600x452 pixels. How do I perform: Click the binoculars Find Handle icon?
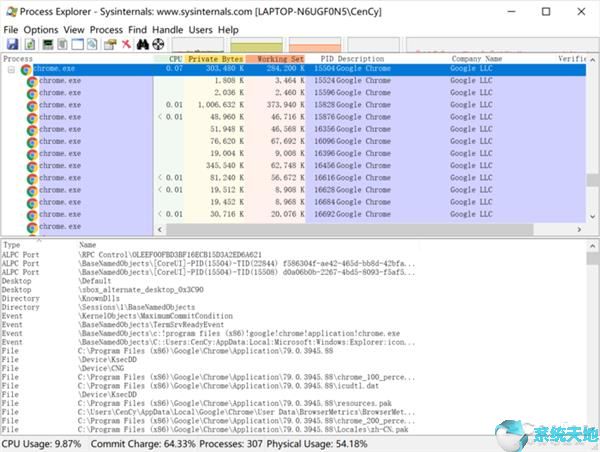pyautogui.click(x=143, y=44)
